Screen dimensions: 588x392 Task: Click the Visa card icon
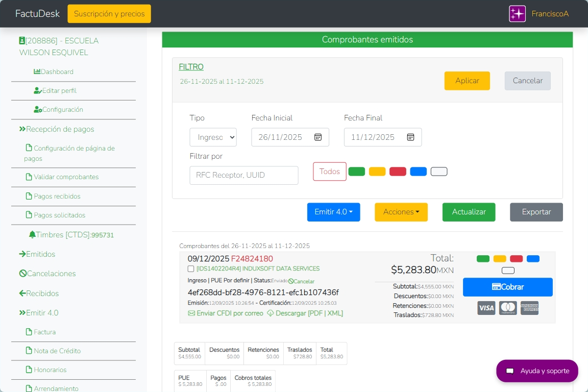click(x=486, y=308)
